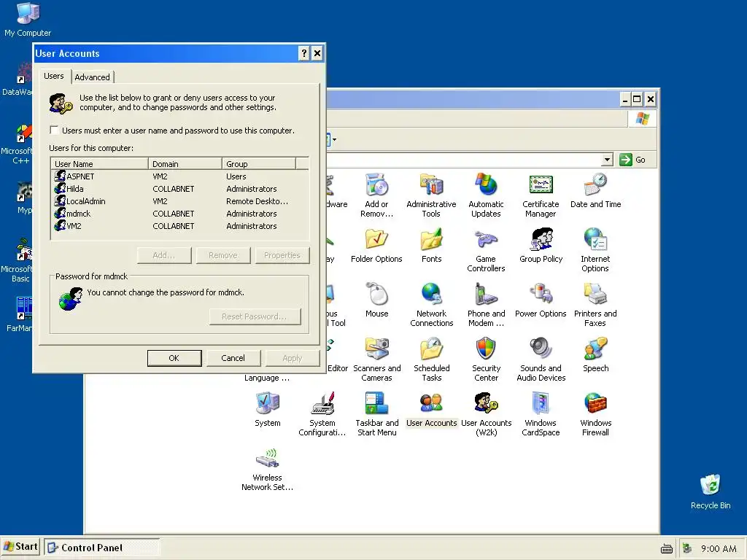Open Speech settings icon
The image size is (747, 560).
(x=595, y=349)
